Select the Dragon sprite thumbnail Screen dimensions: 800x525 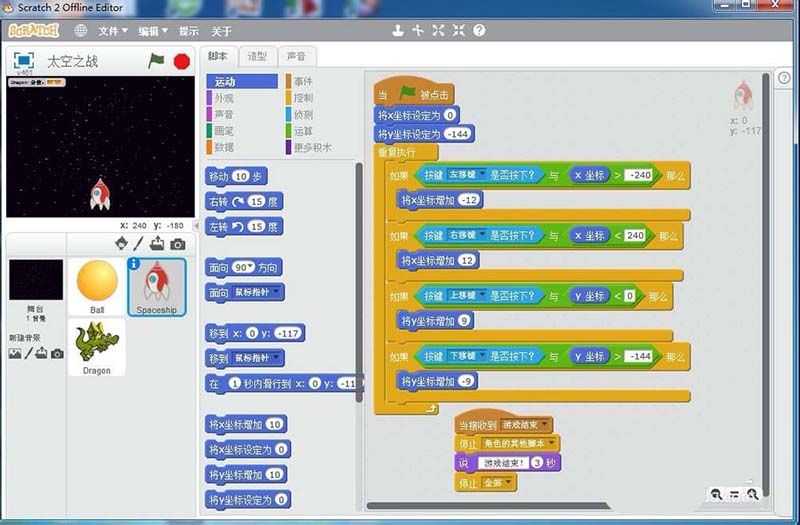[x=97, y=347]
